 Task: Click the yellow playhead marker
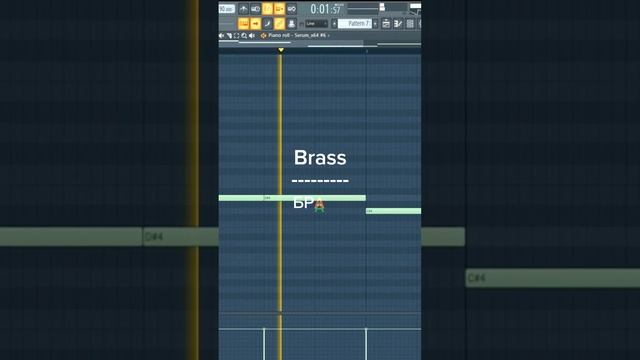[281, 50]
